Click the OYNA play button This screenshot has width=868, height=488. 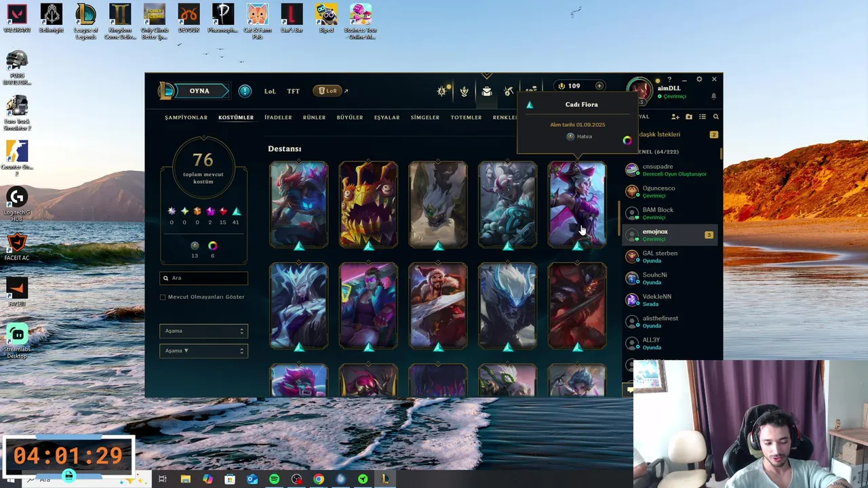tap(199, 91)
